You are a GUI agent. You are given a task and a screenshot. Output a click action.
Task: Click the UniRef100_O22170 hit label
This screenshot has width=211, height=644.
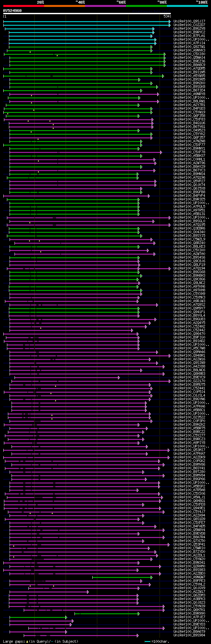click(189, 381)
